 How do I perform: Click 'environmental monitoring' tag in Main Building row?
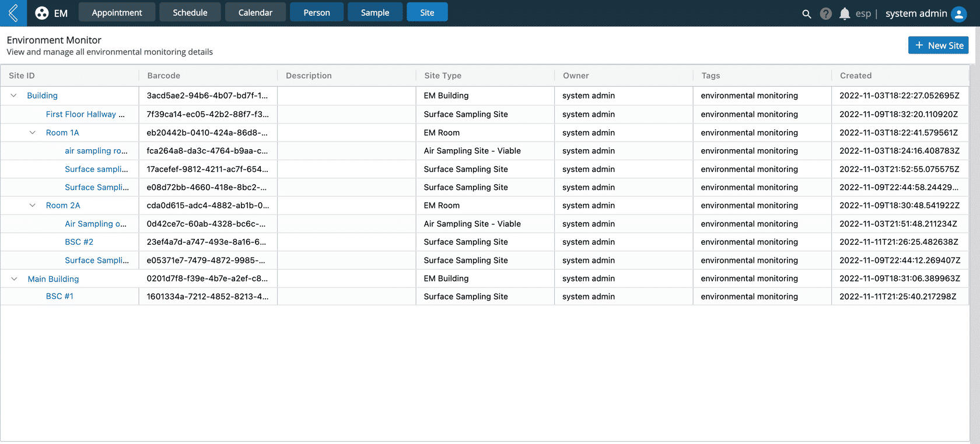750,279
